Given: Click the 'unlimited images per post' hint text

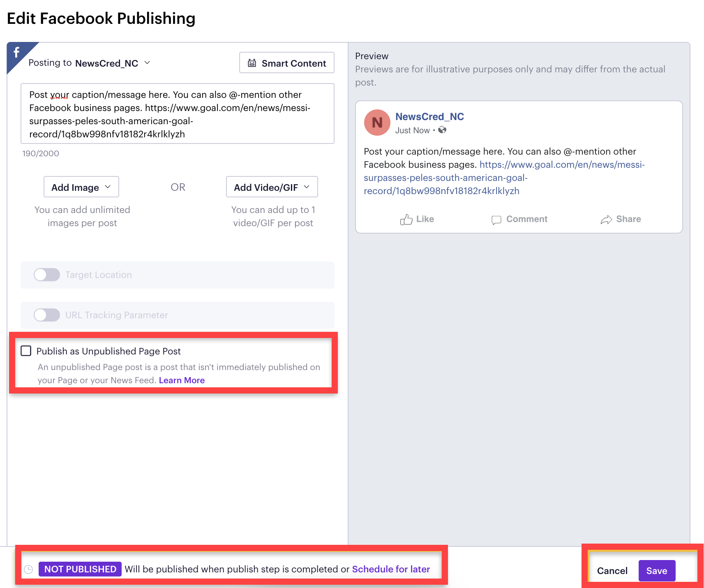Looking at the screenshot, I should tap(82, 216).
